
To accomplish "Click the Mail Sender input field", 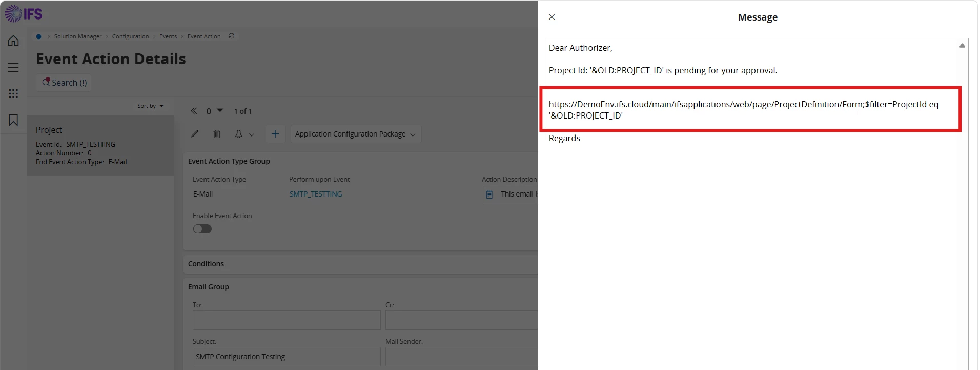I will coord(461,357).
